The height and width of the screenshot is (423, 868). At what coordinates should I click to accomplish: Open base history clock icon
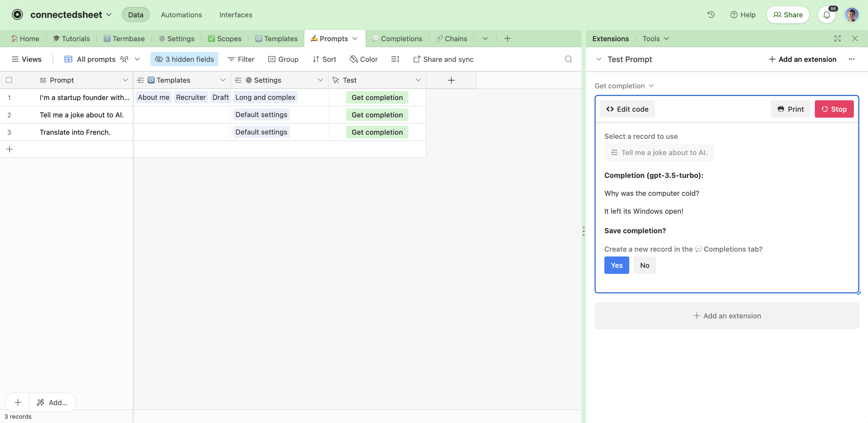pyautogui.click(x=711, y=14)
